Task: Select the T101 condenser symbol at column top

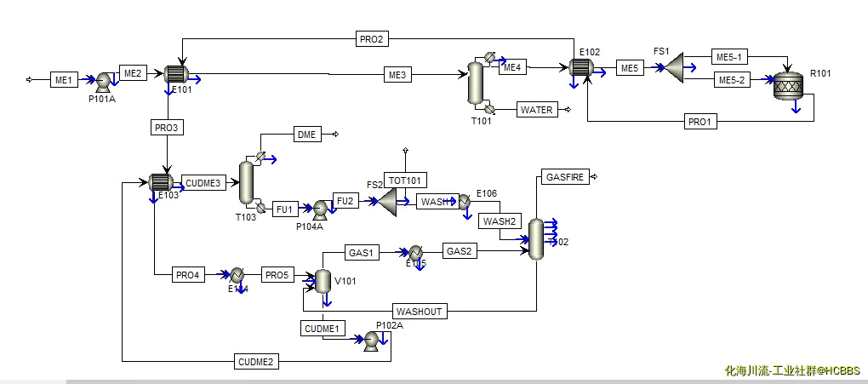Action: point(489,57)
